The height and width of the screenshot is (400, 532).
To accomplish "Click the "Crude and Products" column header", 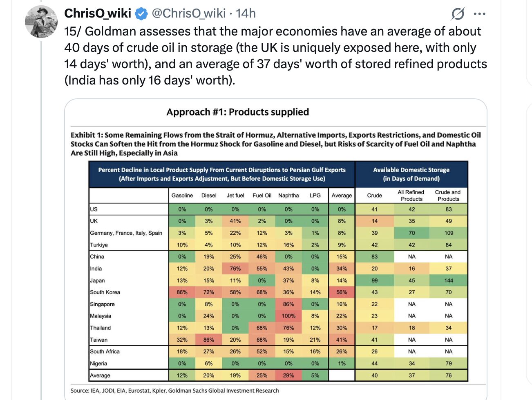I will coord(448,196).
